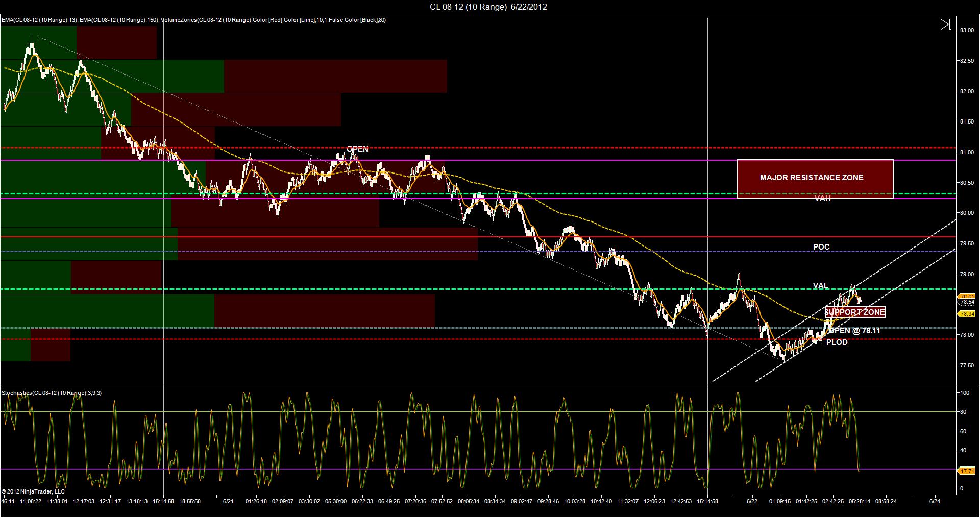Click the 02:42:25 time axis label
Viewport: 980px width, 518px height.
(x=833, y=502)
